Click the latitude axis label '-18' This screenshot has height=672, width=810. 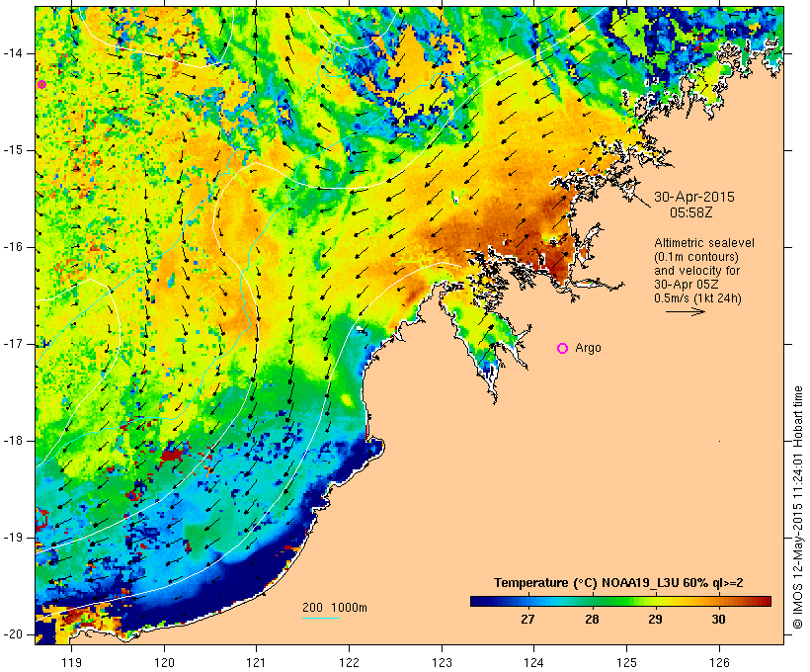(x=12, y=441)
